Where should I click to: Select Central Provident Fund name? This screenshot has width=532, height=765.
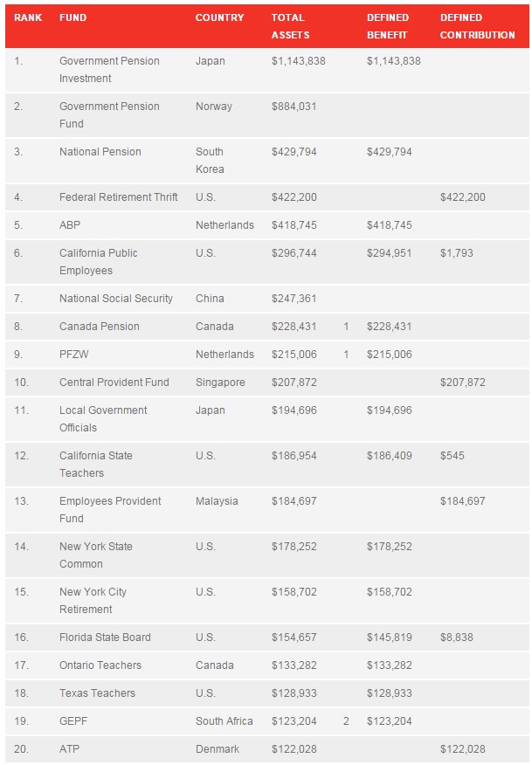tap(112, 382)
